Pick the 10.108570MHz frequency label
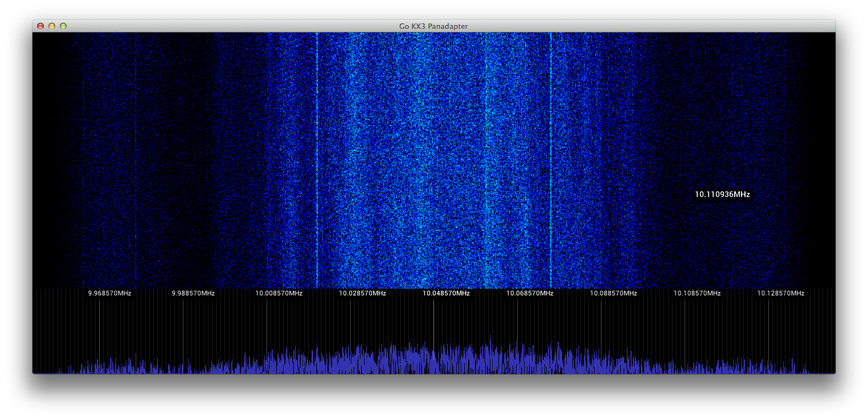Screen dimensions: 868x419 pyautogui.click(x=697, y=293)
